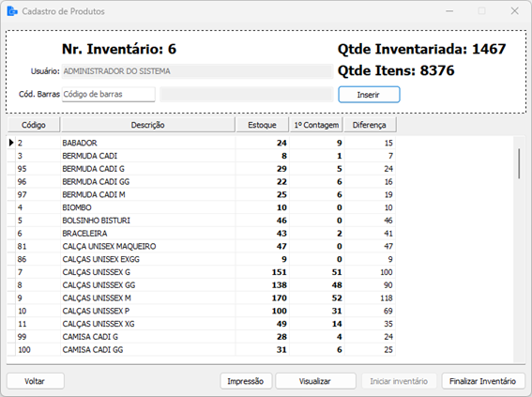Finish with the Finalizar Inventário button

(483, 381)
